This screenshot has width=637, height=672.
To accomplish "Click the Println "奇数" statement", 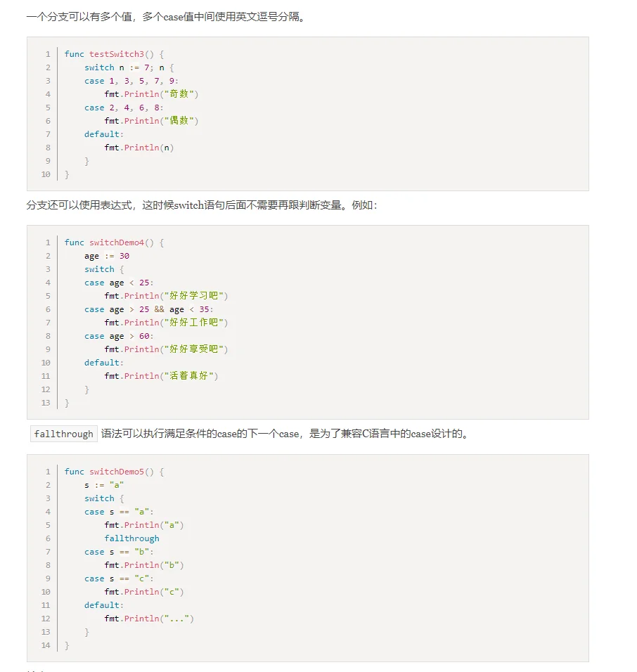I will tap(151, 94).
